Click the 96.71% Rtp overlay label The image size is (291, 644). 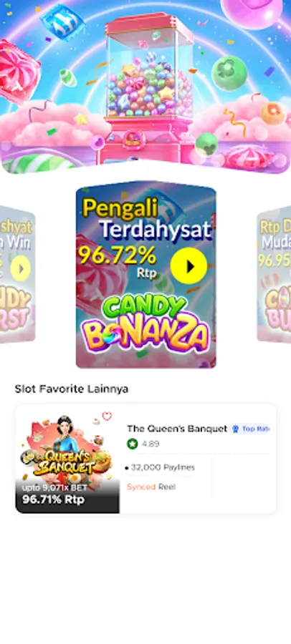pos(54,499)
